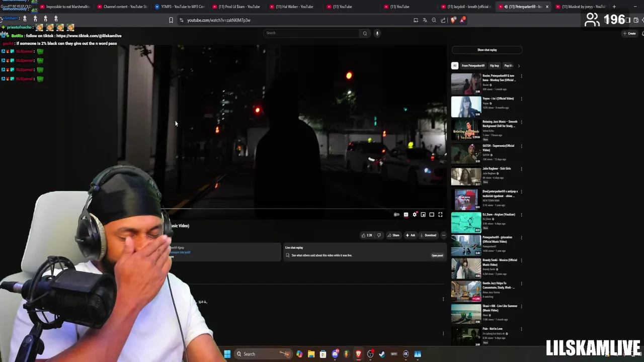Open Microsoft Store from the taskbar
644x362 pixels.
[323, 354]
